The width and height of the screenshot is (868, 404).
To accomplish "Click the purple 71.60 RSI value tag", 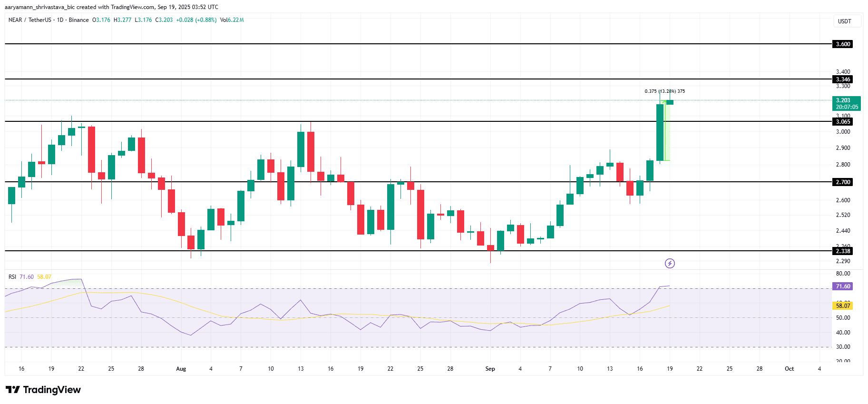I will click(843, 286).
